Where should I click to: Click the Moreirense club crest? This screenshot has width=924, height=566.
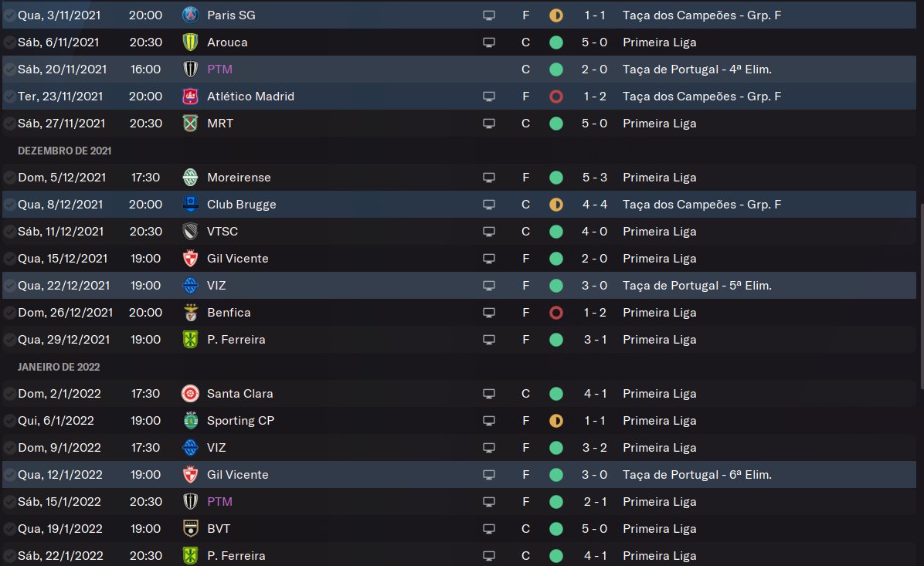click(190, 178)
